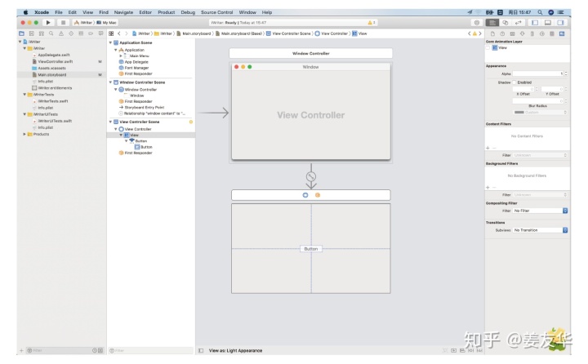Open the Project navigator folder icon
Viewport: 588px width, 364px height.
(x=22, y=33)
